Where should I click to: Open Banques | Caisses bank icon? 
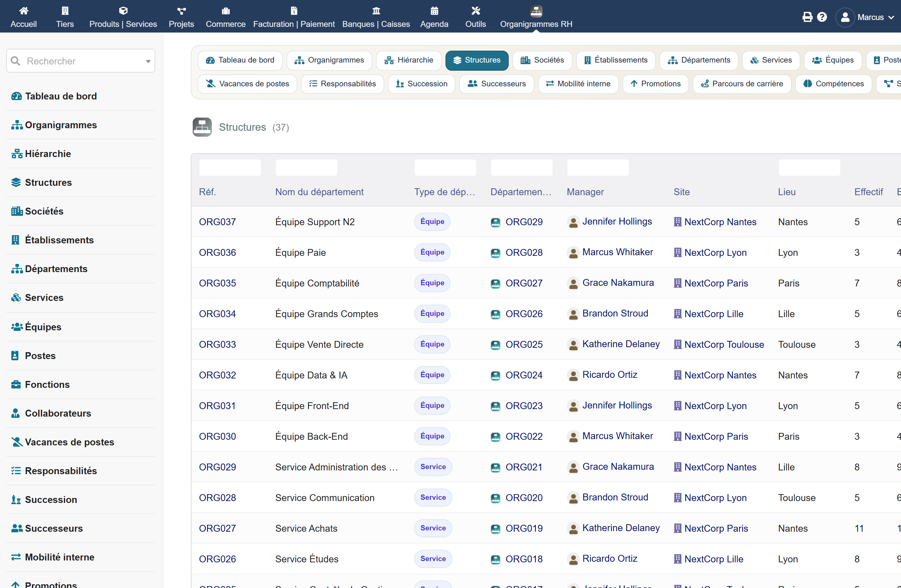[x=376, y=11]
